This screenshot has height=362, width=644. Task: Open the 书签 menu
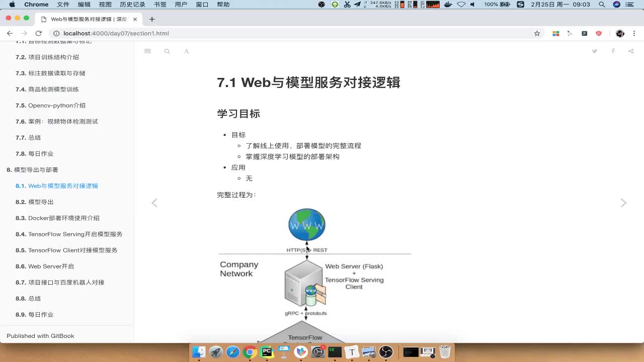pos(160,5)
